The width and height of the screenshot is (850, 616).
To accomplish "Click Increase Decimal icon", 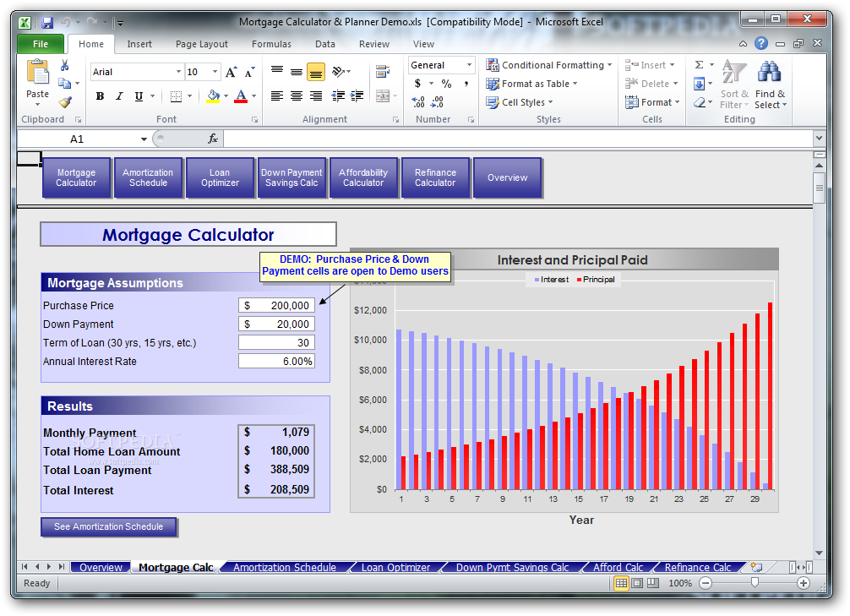I will (418, 102).
